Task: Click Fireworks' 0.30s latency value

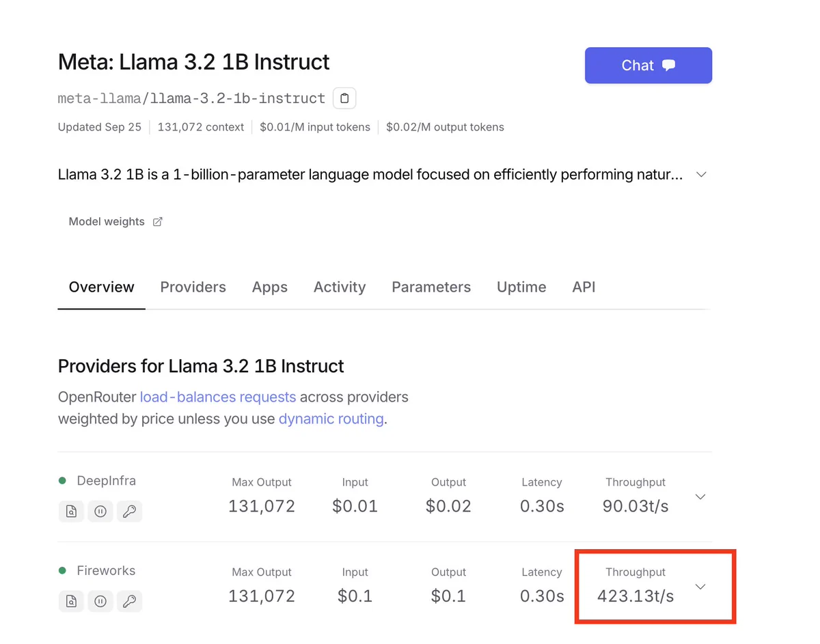Action: 542,596
